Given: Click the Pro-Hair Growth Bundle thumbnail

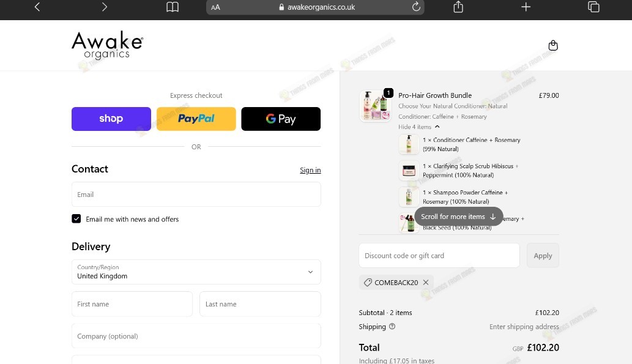Looking at the screenshot, I should [375, 106].
